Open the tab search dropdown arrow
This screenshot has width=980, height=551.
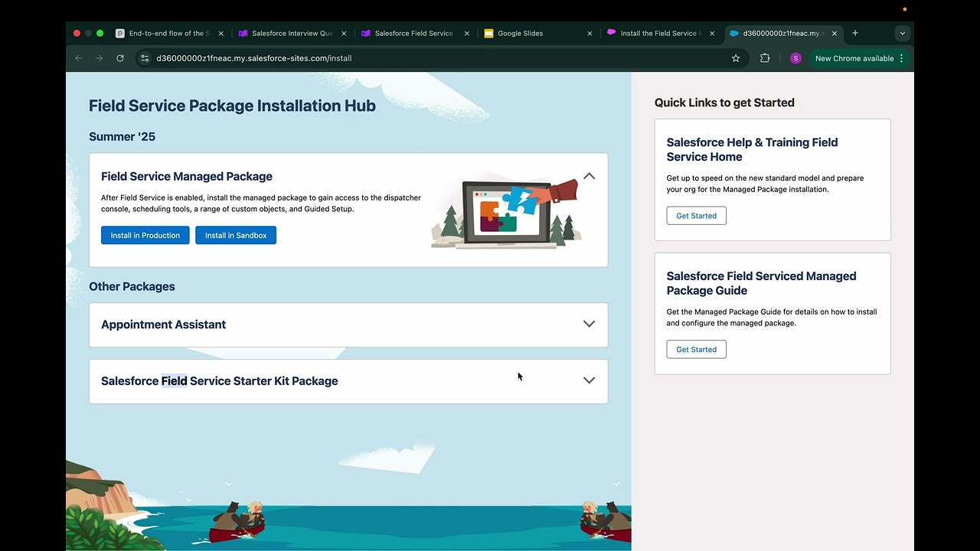click(903, 33)
